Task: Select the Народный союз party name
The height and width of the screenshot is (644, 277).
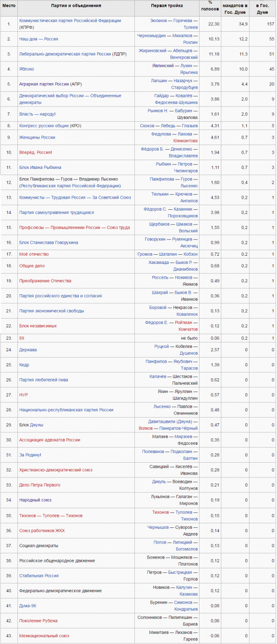Action: 35,500
